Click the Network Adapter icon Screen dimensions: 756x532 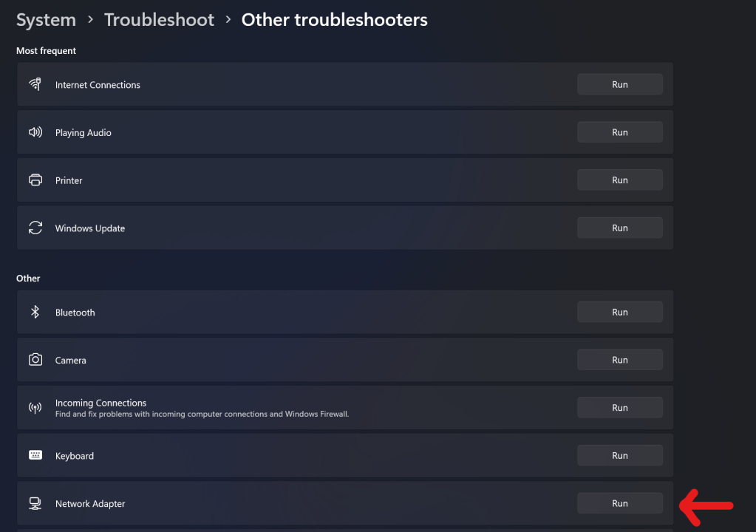[x=35, y=503]
